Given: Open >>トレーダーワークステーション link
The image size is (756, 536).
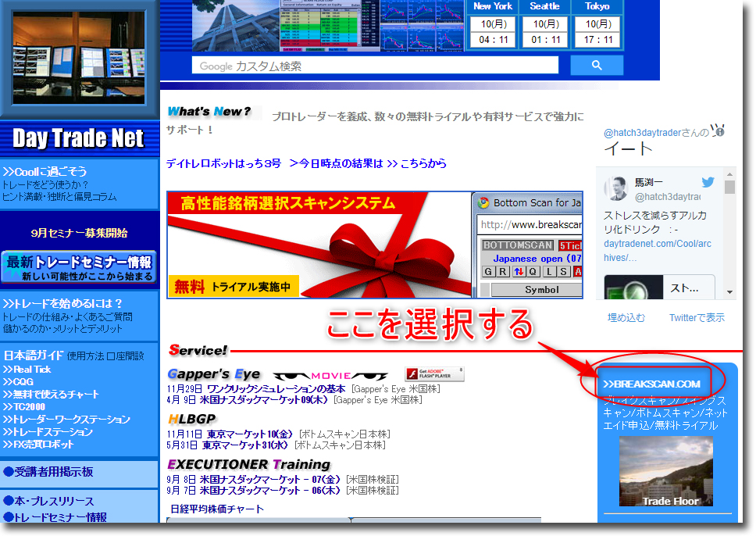Looking at the screenshot, I should [66, 420].
